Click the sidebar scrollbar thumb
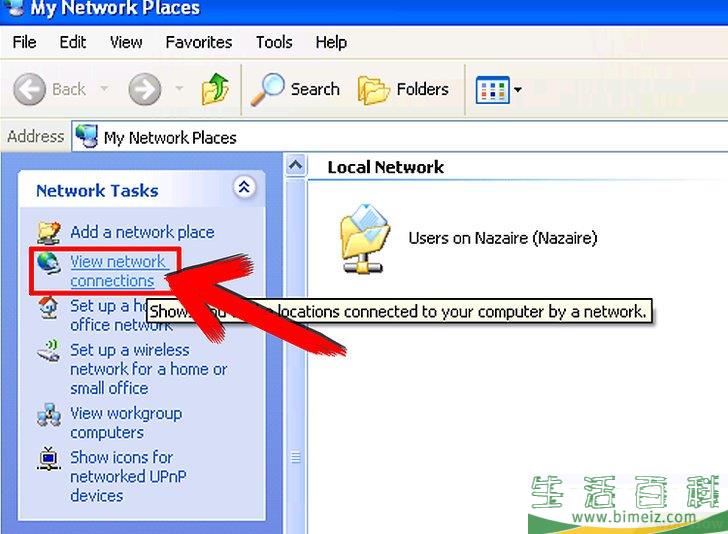The height and width of the screenshot is (534, 728). click(296, 356)
